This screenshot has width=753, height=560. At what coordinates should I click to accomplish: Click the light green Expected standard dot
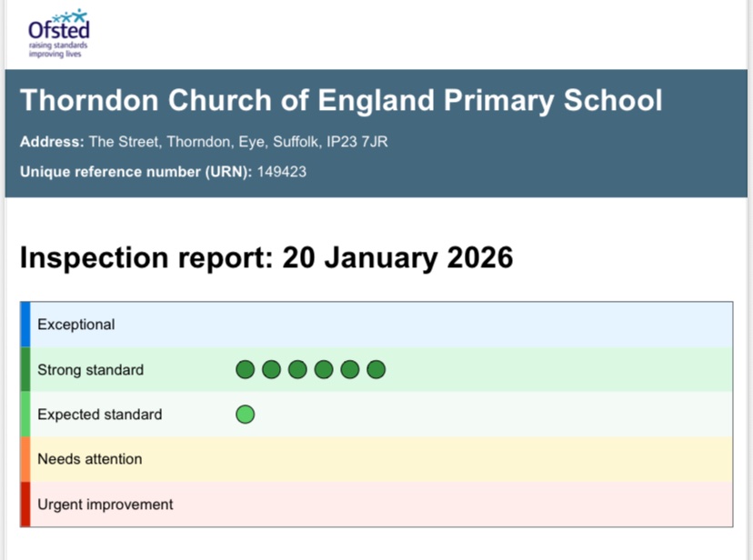click(245, 415)
